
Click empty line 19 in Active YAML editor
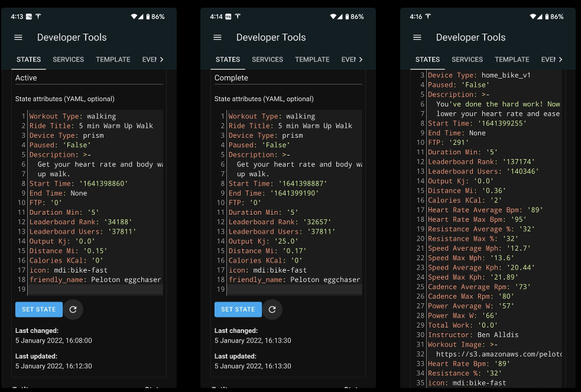(x=96, y=289)
